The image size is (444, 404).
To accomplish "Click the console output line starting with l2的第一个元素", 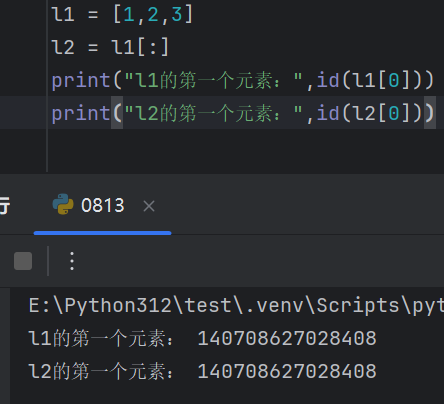I will [203, 371].
